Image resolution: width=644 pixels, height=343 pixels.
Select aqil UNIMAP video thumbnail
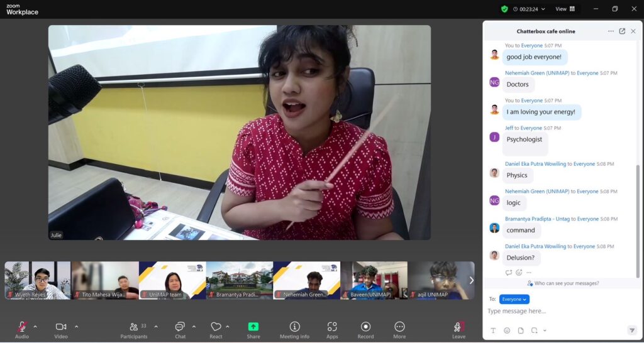tap(441, 280)
